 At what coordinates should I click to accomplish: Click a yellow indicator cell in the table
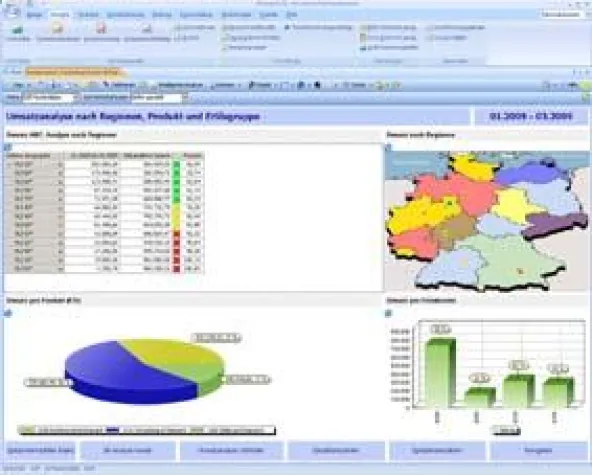(176, 216)
